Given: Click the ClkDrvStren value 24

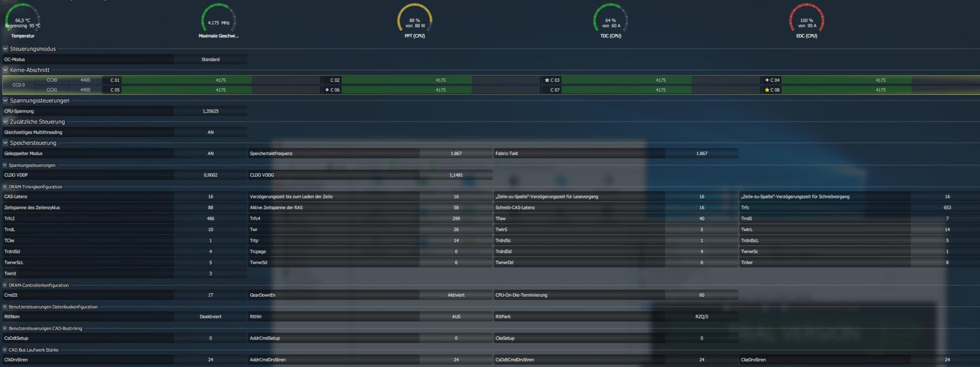Looking at the screenshot, I should tap(211, 360).
